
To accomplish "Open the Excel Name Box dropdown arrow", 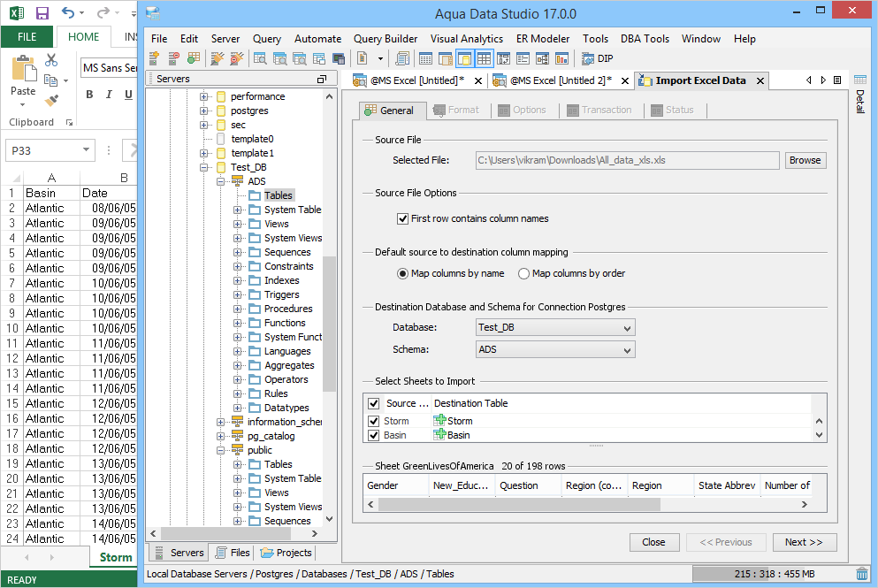I will point(87,149).
